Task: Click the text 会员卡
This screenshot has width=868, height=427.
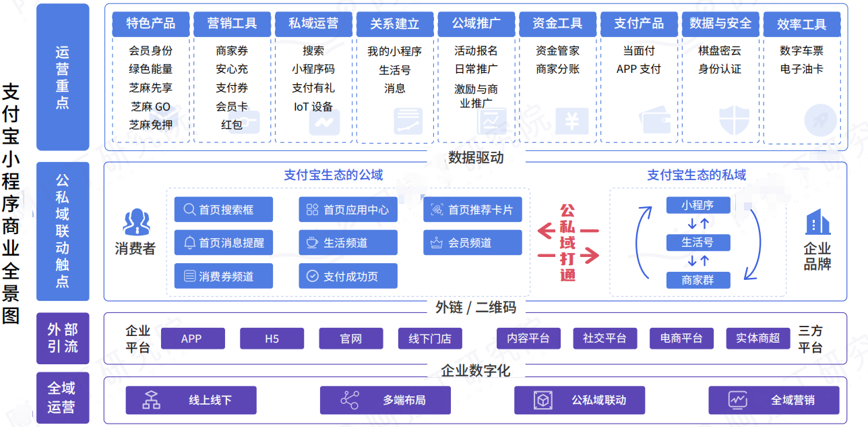Action: [232, 107]
